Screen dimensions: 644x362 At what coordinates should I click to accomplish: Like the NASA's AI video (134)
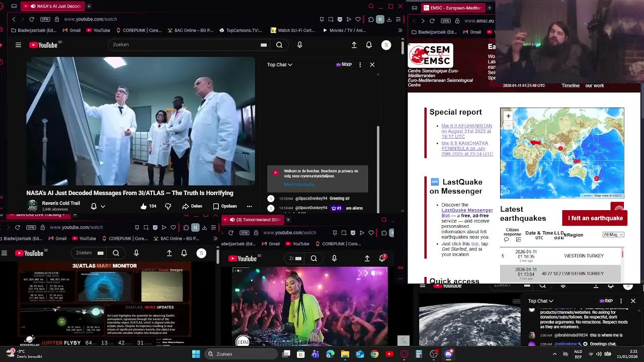pos(148,206)
